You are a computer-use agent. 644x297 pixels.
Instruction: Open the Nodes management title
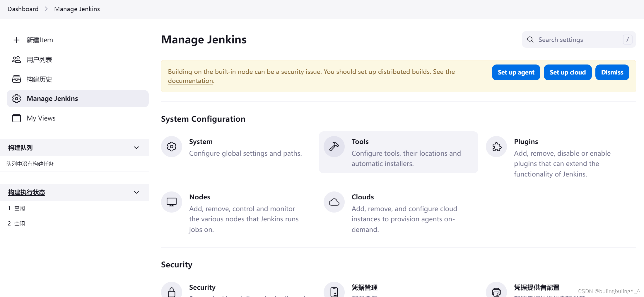(x=200, y=197)
